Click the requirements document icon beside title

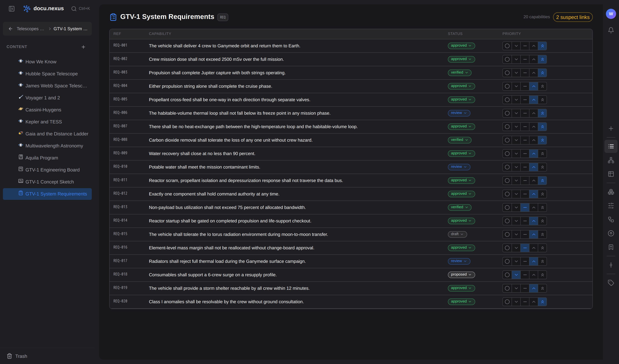[113, 17]
